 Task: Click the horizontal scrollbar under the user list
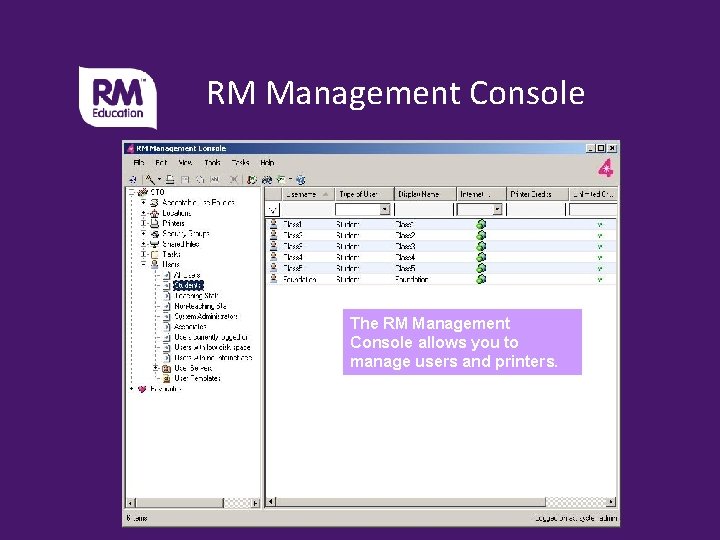441,501
